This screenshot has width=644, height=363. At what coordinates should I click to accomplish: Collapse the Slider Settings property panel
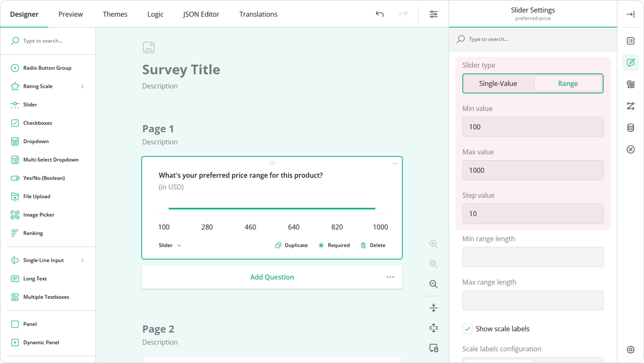630,14
